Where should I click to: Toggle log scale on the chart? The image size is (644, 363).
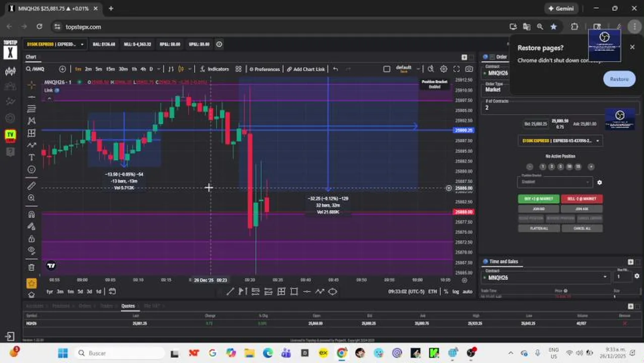pyautogui.click(x=456, y=291)
